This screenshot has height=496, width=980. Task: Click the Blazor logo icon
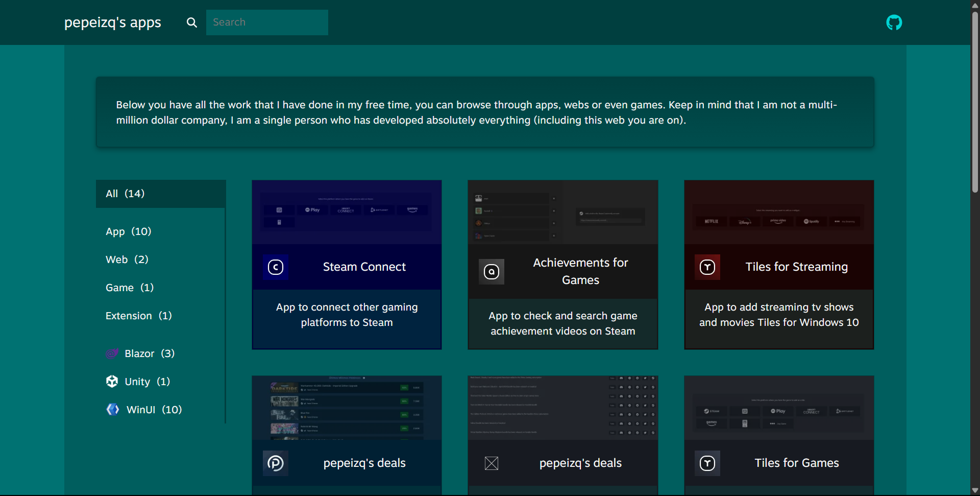[x=112, y=353]
